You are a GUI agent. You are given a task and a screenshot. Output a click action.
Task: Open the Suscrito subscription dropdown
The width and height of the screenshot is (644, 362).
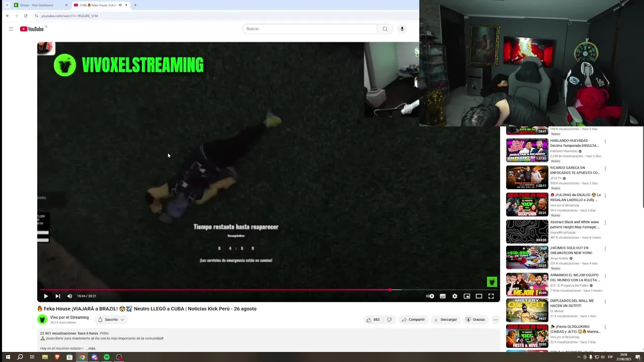111,320
